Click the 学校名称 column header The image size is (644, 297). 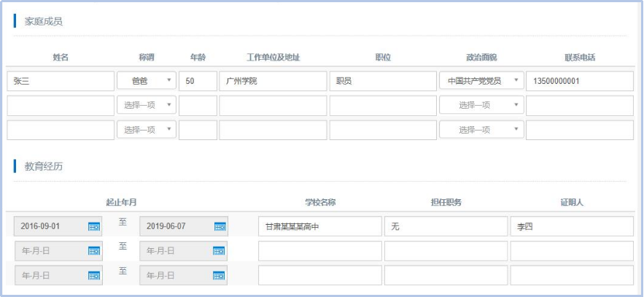pyautogui.click(x=320, y=203)
